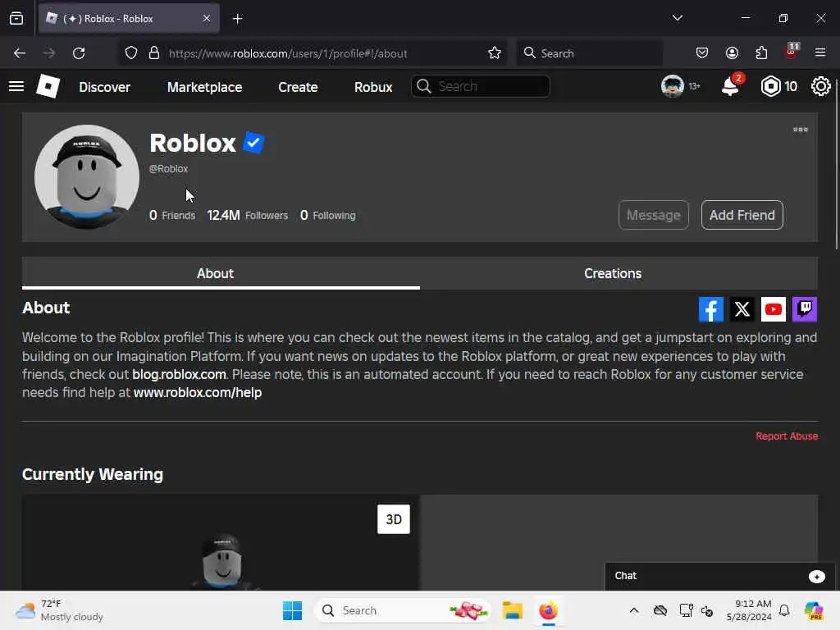Open the Roblox hamburger navigation menu

[x=16, y=86]
